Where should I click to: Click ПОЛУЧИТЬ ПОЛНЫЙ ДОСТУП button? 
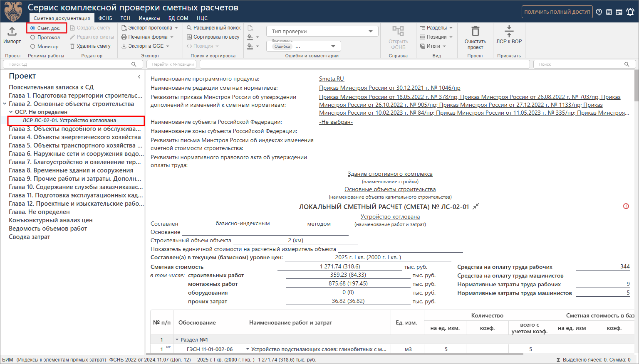(557, 12)
